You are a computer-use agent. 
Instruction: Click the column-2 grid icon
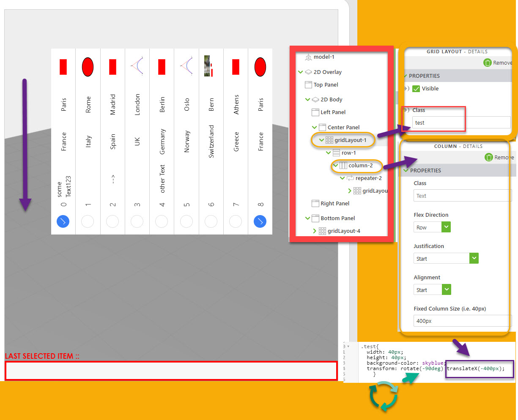(343, 165)
